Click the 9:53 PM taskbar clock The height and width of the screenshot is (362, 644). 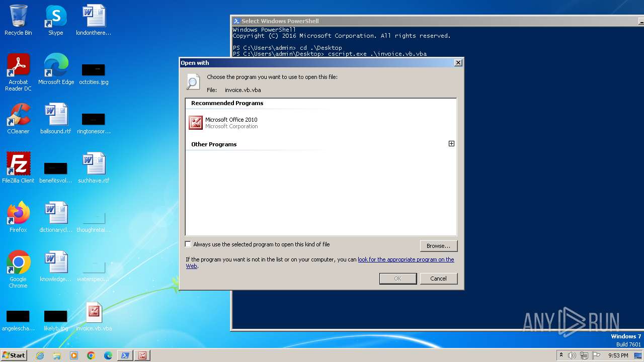pos(618,355)
